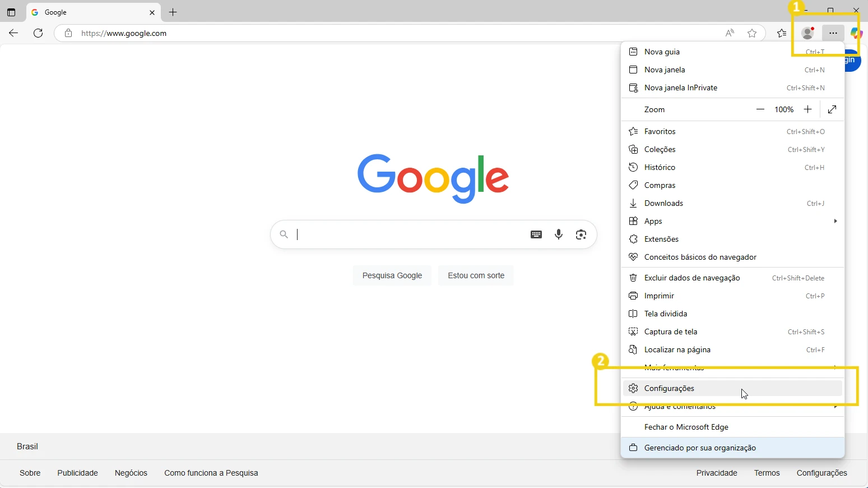Click Gerenciado por sua organização

733,448
